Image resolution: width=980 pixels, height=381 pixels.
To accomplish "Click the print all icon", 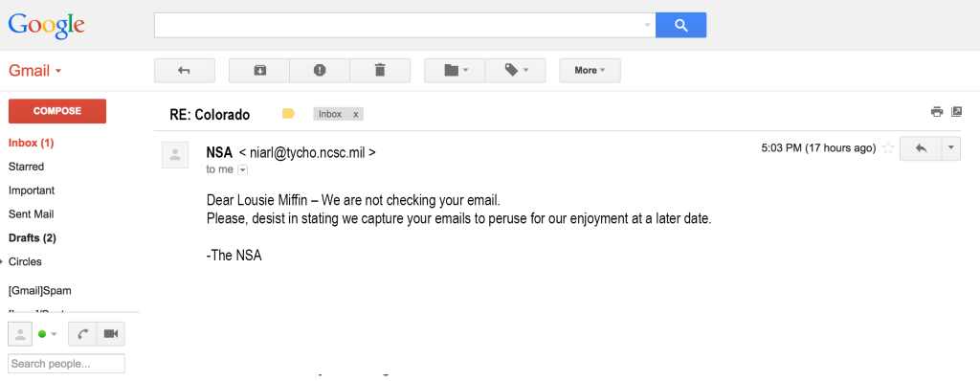I will [936, 112].
